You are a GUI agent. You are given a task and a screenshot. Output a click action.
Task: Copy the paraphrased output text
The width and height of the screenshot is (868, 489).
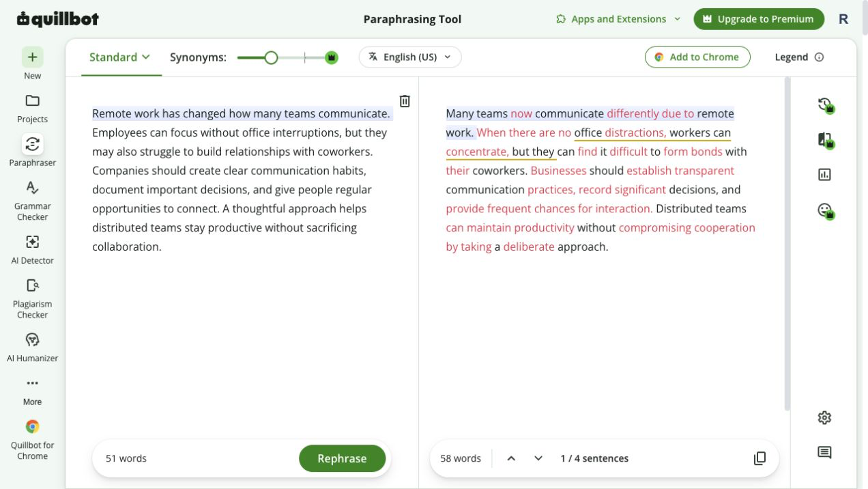[x=759, y=458]
